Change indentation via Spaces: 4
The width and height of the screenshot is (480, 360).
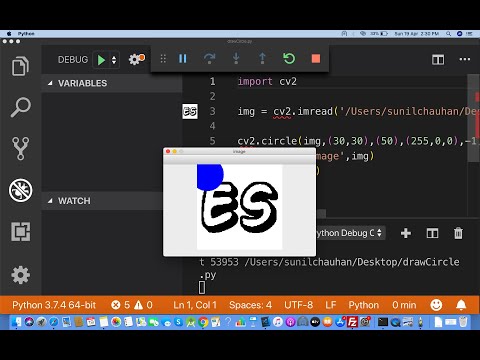pos(250,305)
